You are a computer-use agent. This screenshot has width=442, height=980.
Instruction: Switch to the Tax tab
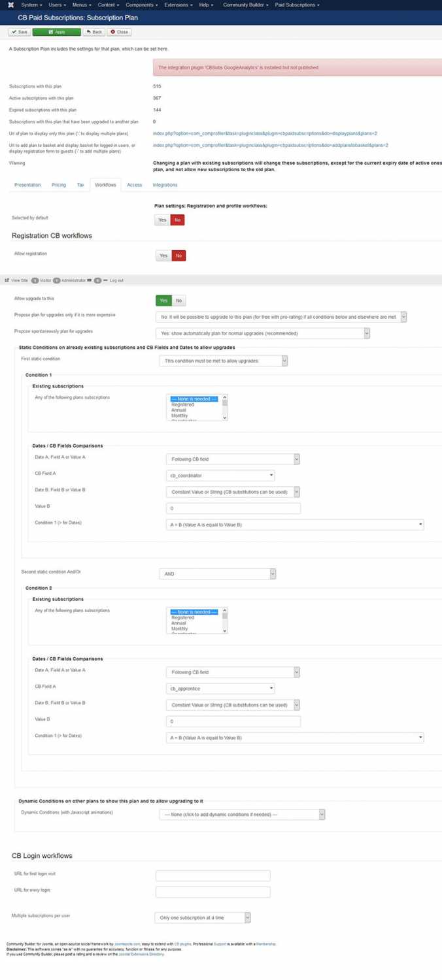click(80, 185)
